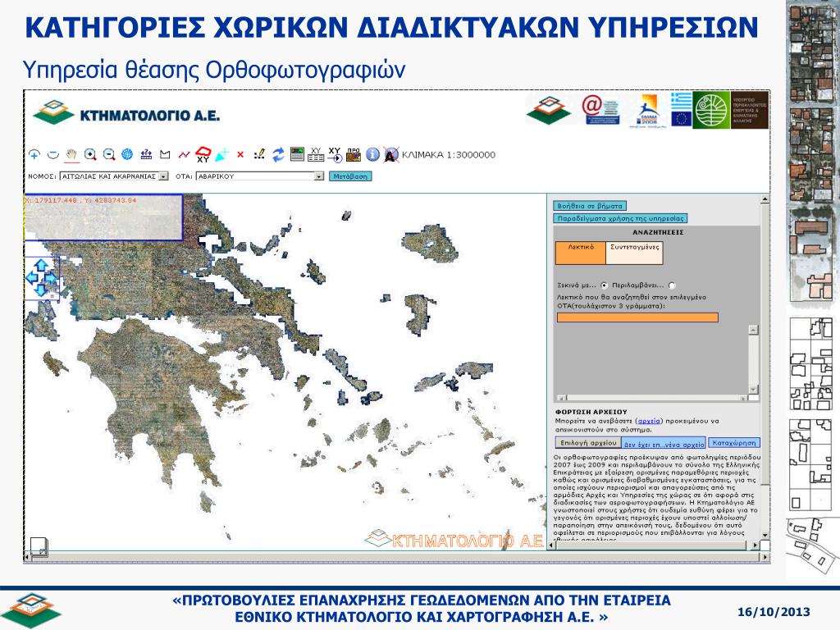Select the zoom in magnifier tool
This screenshot has width=840, height=630.
[x=90, y=155]
